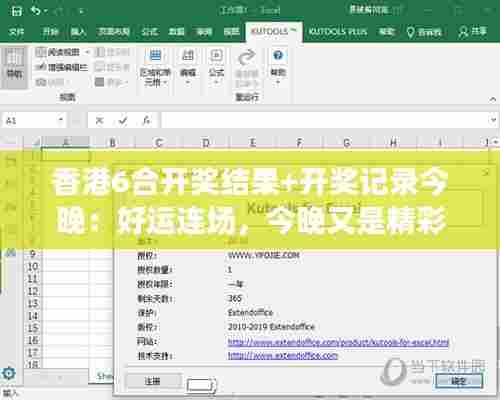
Task: Select column D header
Action: [206, 143]
